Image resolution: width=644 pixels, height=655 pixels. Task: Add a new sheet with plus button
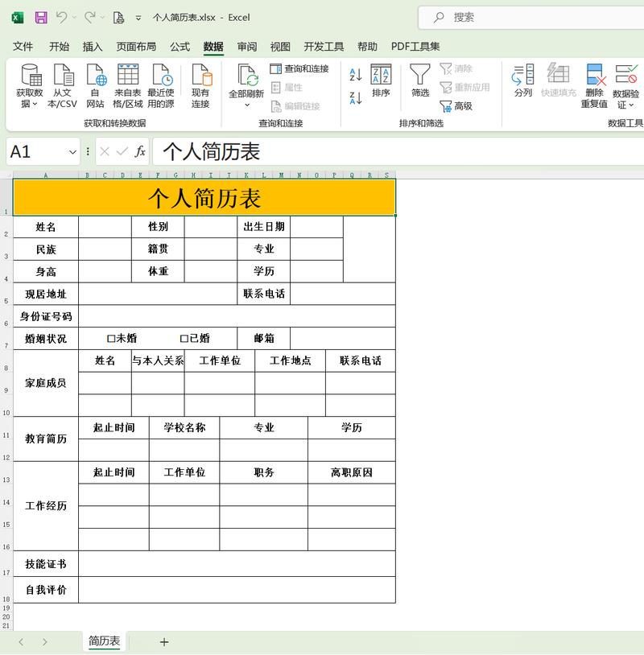pyautogui.click(x=164, y=642)
